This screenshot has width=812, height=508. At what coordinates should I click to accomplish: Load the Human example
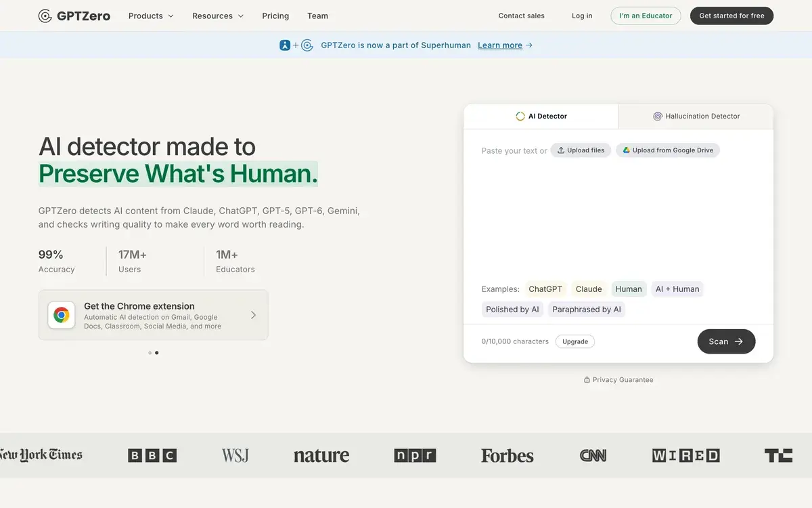point(629,289)
